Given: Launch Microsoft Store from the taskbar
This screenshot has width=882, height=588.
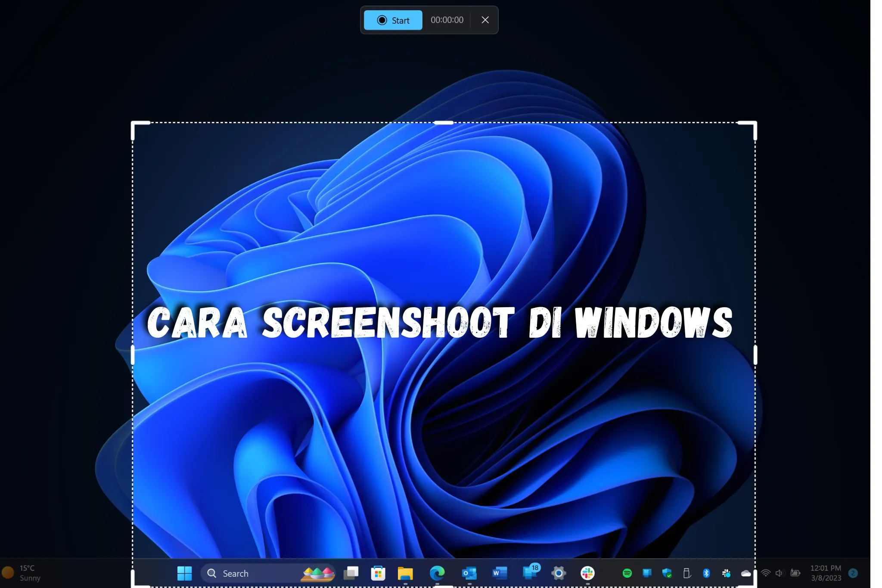Looking at the screenshot, I should click(x=378, y=573).
